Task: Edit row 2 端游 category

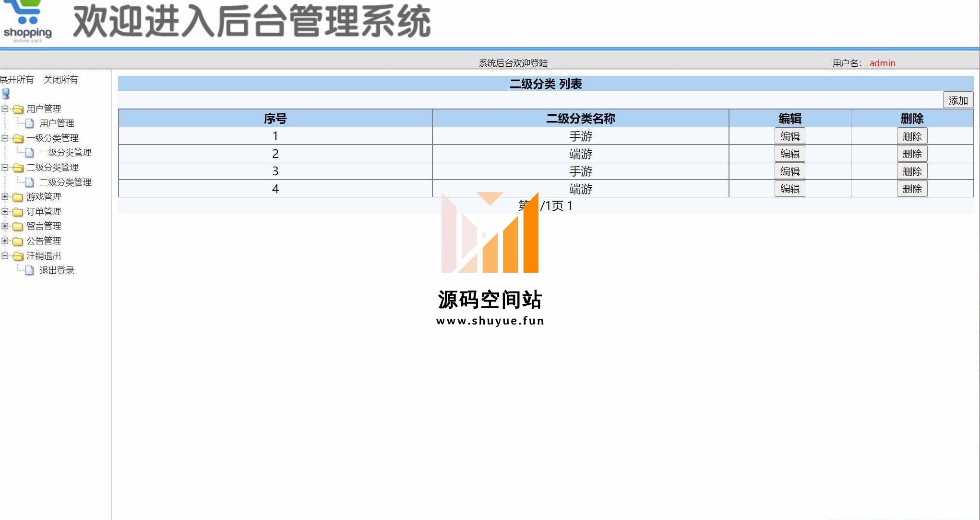Action: [789, 154]
